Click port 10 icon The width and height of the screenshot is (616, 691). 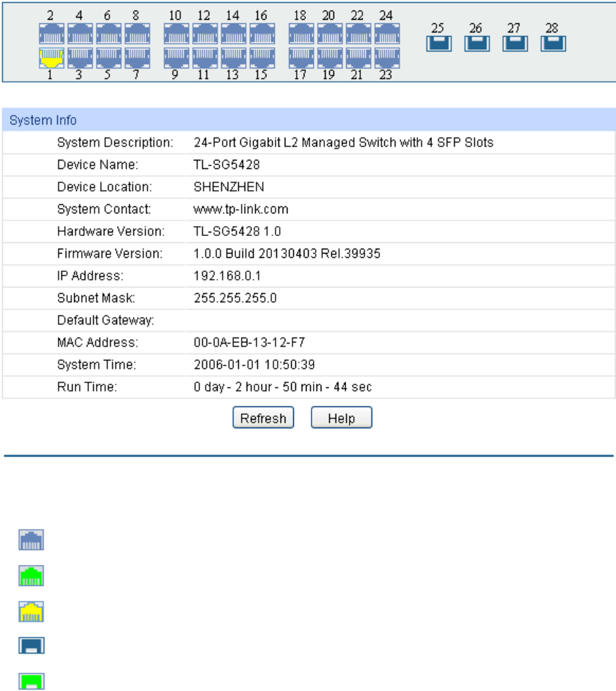[x=176, y=34]
